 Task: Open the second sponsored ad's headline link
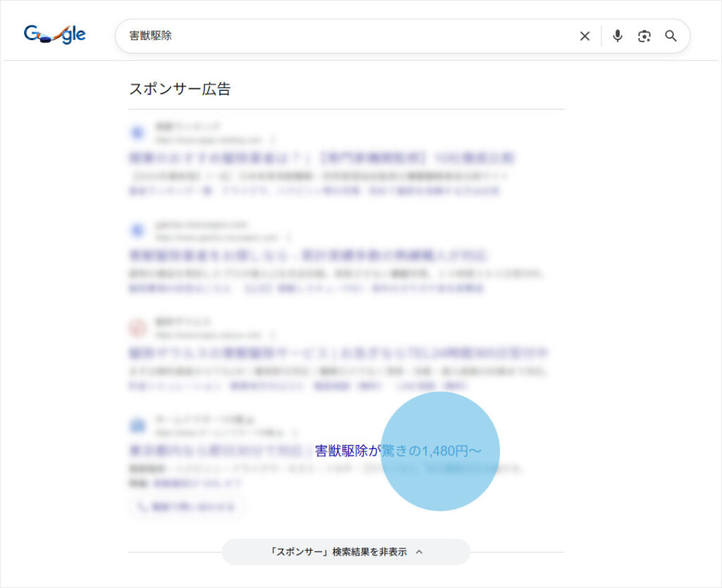[x=308, y=255]
